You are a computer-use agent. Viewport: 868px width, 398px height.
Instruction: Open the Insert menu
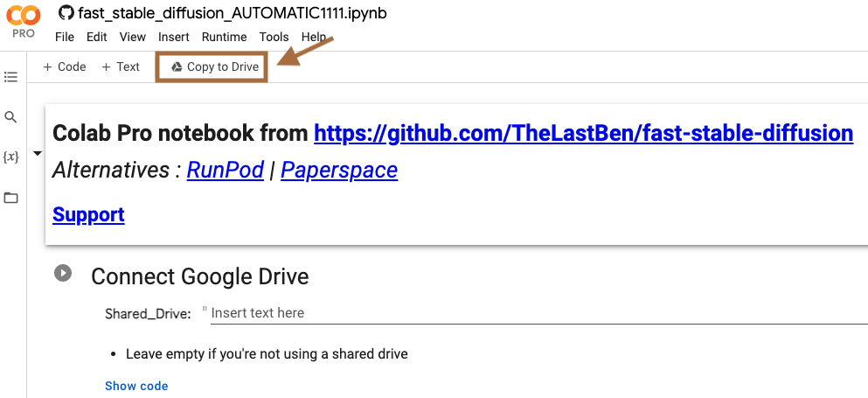(x=174, y=37)
